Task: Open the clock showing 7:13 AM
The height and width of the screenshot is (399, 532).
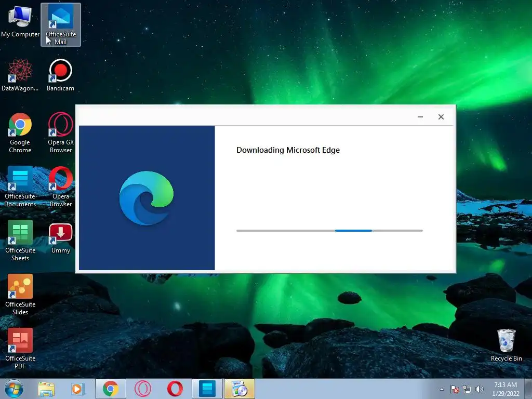Action: 506,389
